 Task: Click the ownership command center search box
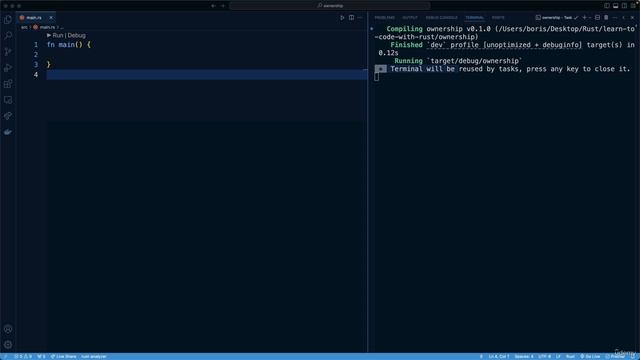330,6
